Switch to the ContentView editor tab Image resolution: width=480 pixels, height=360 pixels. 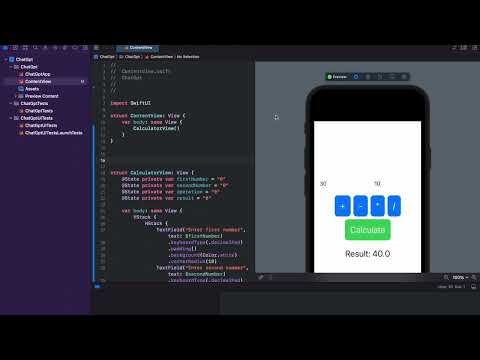(x=138, y=48)
